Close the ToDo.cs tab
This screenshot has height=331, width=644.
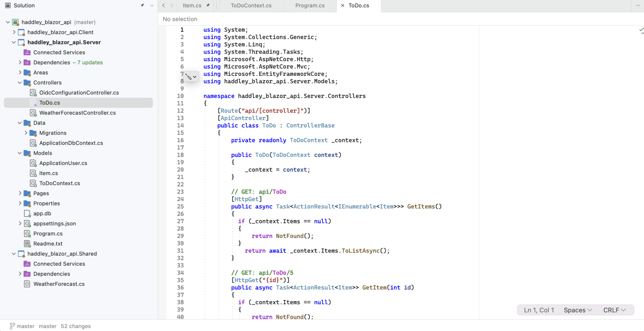[343, 5]
